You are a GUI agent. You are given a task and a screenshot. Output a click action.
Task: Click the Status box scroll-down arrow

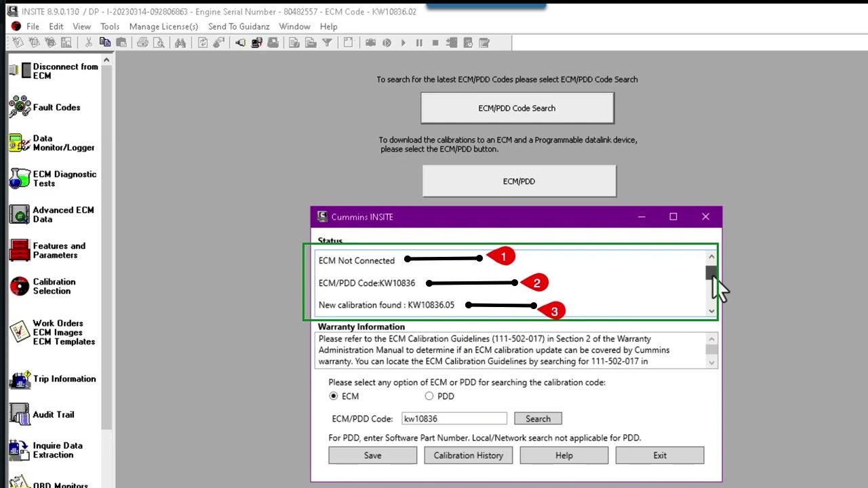click(x=711, y=310)
